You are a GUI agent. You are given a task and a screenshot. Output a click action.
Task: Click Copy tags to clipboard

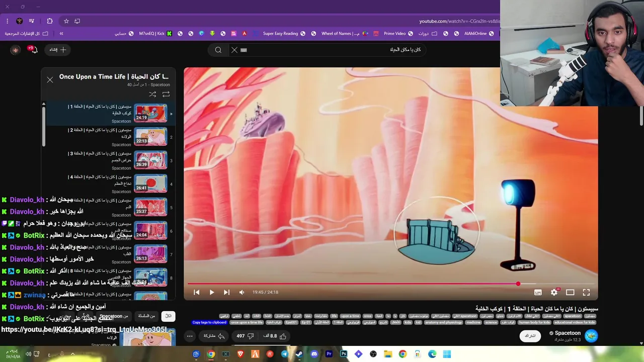tap(209, 322)
